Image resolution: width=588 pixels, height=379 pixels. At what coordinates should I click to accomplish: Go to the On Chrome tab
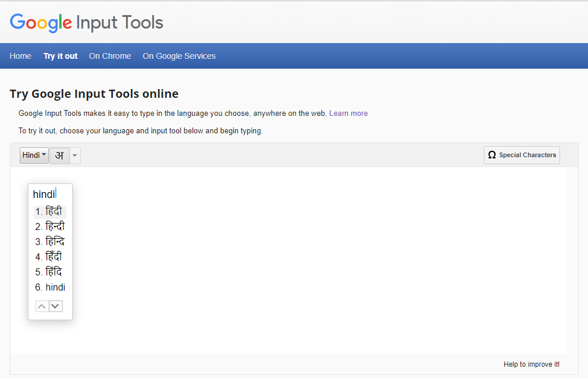tap(110, 56)
